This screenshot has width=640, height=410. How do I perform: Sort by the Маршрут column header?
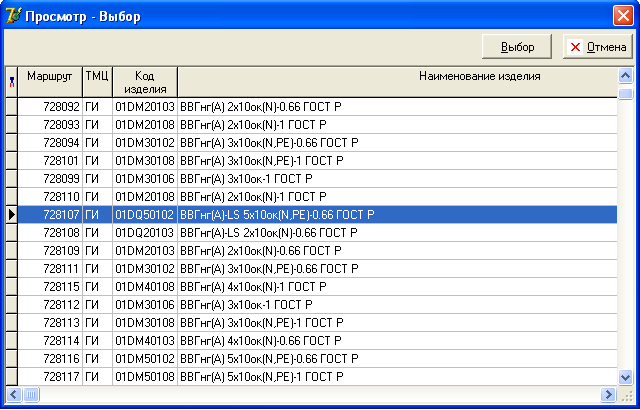50,82
